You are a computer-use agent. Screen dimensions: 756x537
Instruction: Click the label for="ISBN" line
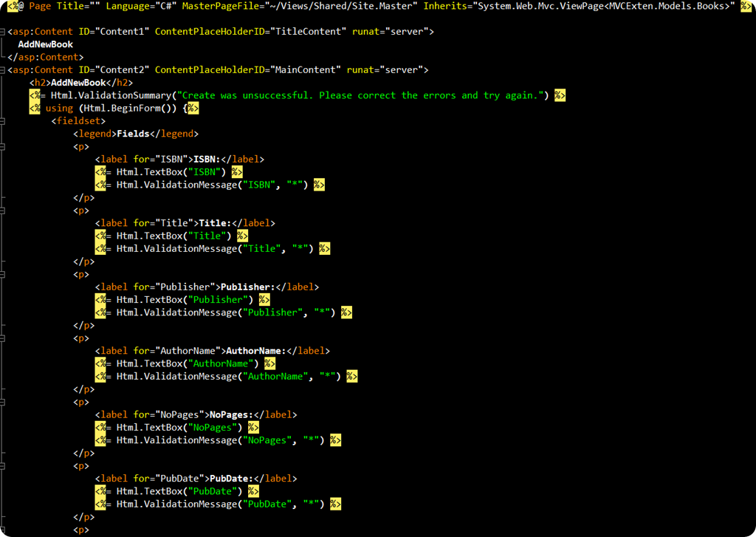coord(180,160)
